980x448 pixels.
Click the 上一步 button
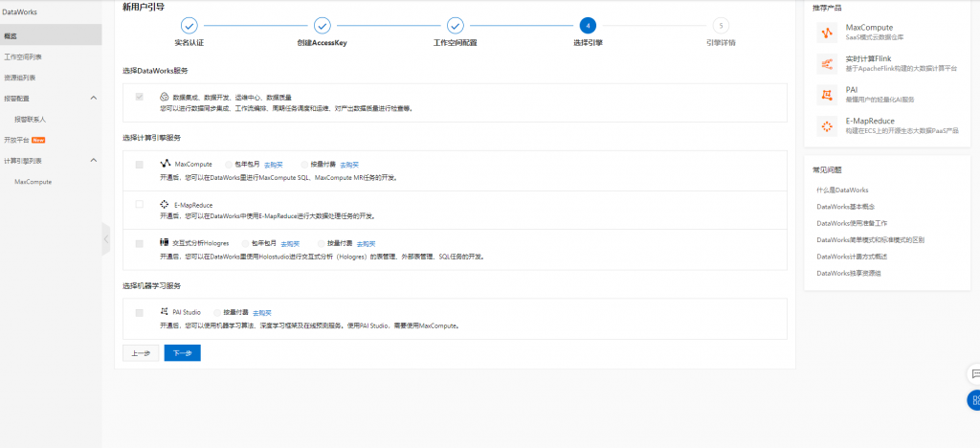141,353
